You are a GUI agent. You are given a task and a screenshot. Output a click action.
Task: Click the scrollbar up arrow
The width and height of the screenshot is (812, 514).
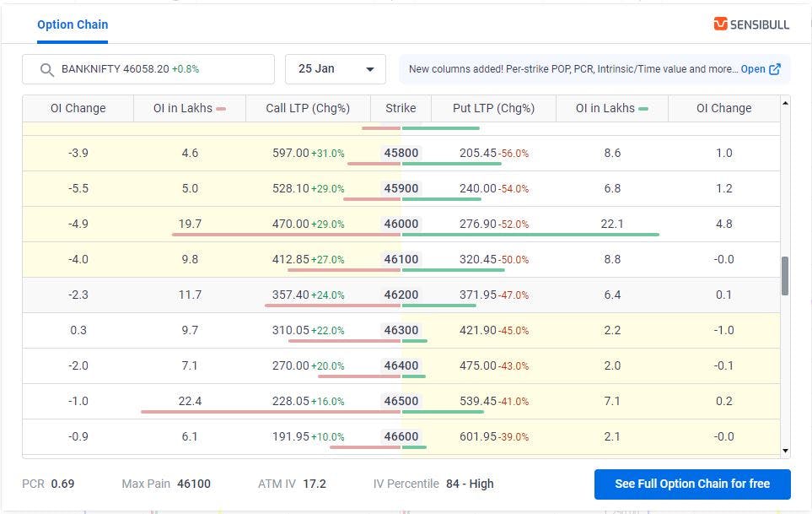coord(785,103)
